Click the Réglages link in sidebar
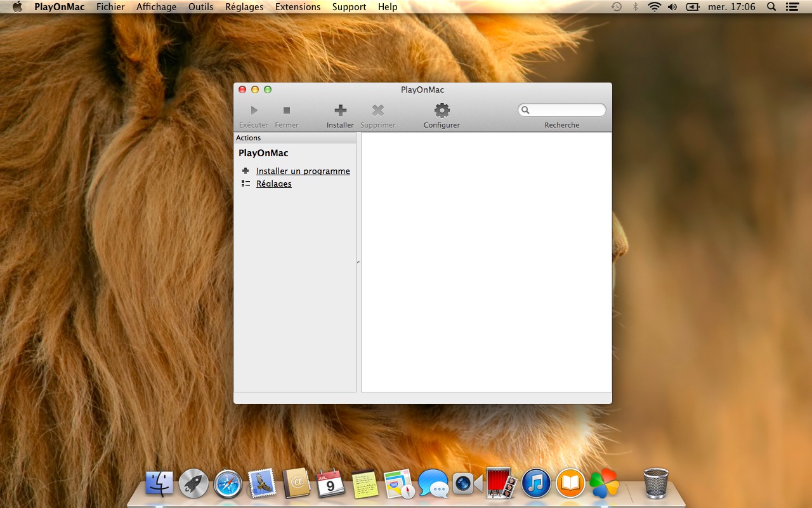Viewport: 812px width, 508px height. point(273,184)
